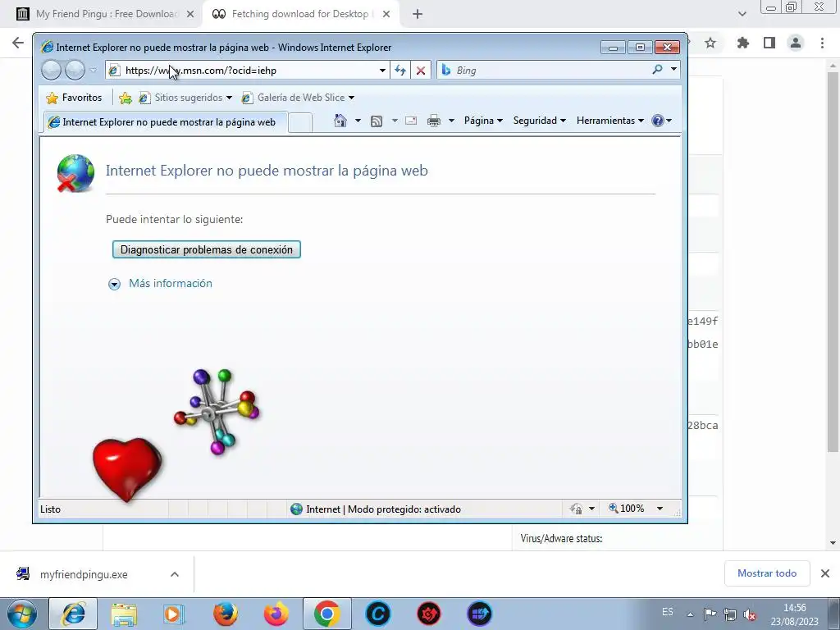Viewport: 840px width, 630px height.
Task: Close the 'My Friend Pingu' Chrome tab
Action: [190, 15]
